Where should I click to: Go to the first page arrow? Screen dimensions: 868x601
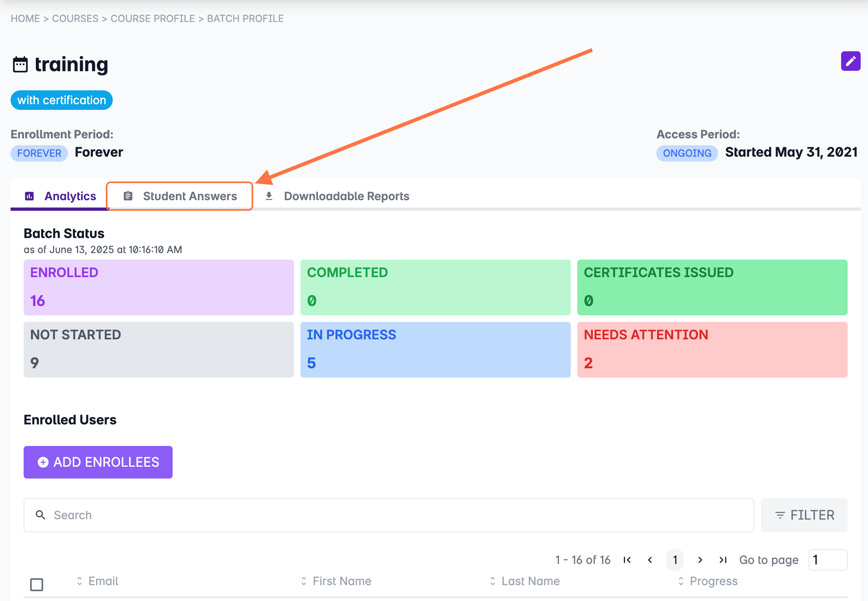tap(627, 560)
